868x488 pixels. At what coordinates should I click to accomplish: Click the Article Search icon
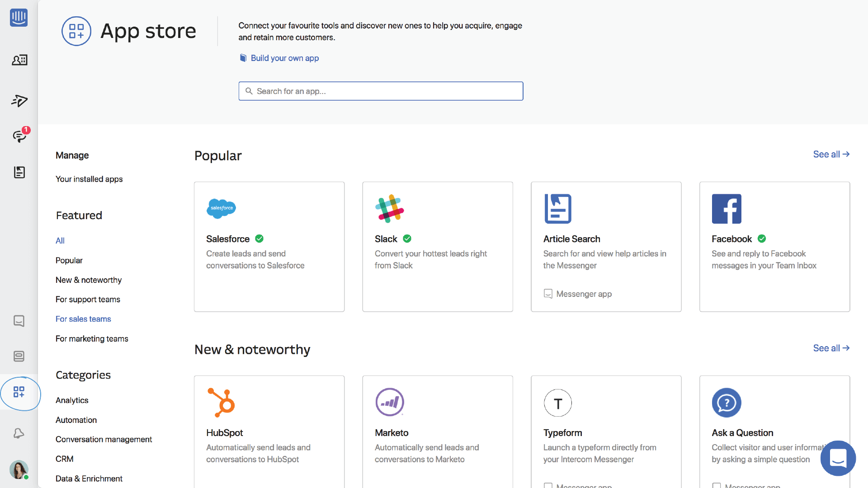(557, 208)
